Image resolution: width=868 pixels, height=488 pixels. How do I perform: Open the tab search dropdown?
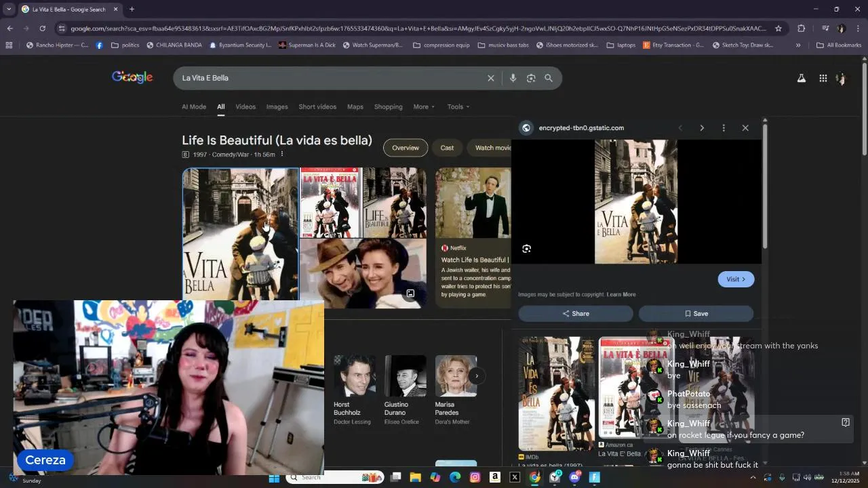9,9
